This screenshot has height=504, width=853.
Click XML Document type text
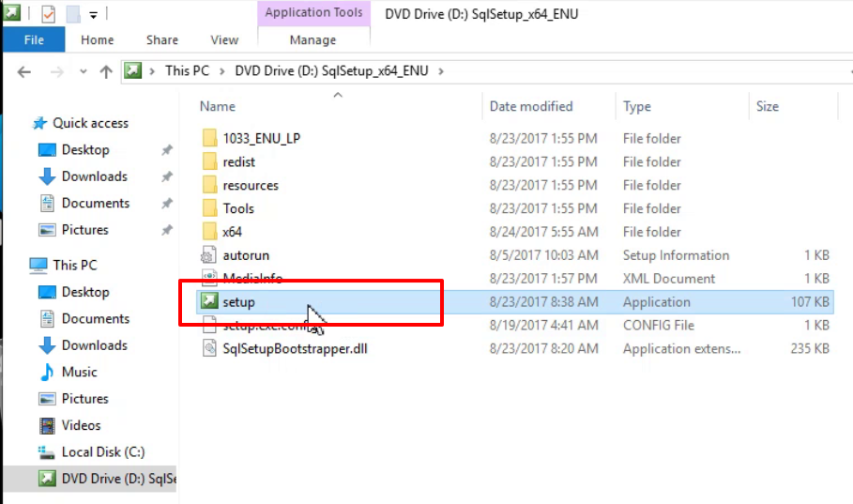click(x=668, y=279)
